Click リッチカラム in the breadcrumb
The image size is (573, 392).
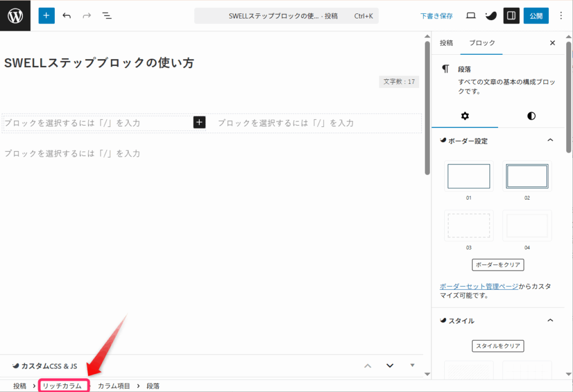(63, 386)
